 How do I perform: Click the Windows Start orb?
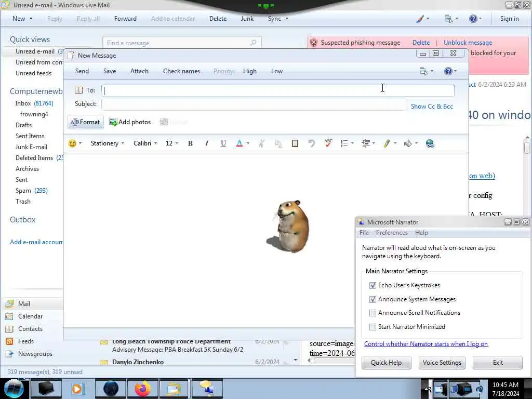click(14, 389)
